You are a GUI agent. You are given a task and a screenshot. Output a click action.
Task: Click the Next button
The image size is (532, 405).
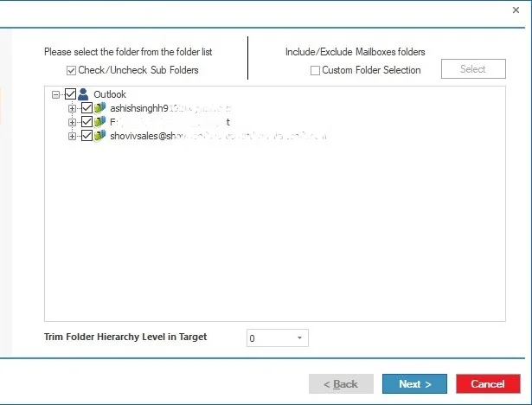(414, 383)
